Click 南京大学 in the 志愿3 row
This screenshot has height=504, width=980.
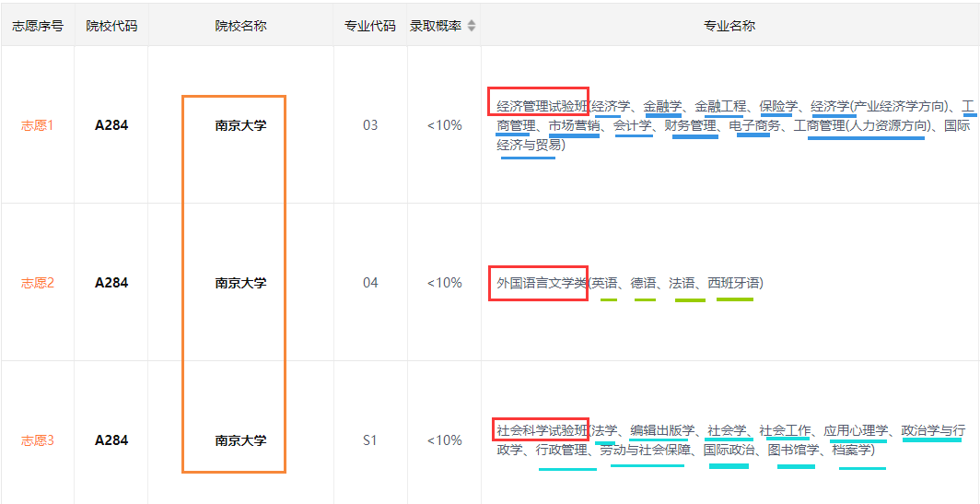tap(240, 440)
